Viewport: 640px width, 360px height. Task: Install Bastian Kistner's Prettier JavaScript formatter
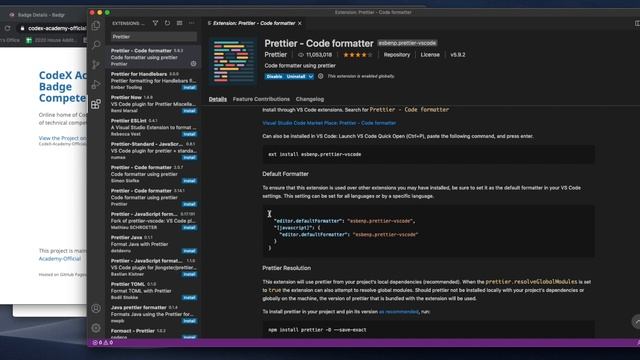[189, 274]
